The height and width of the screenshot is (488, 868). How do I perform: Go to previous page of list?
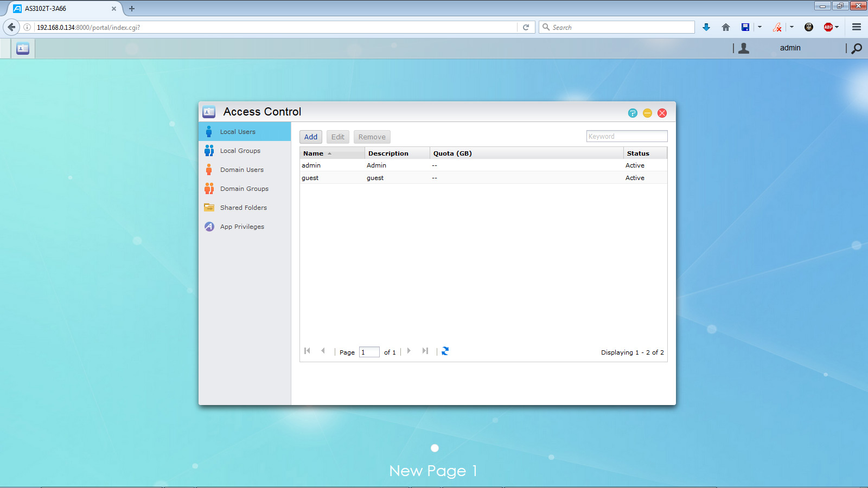point(323,351)
